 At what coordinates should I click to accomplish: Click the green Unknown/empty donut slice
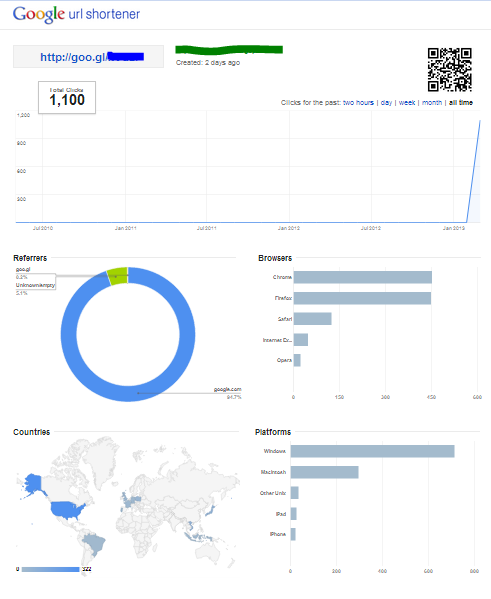click(x=117, y=276)
